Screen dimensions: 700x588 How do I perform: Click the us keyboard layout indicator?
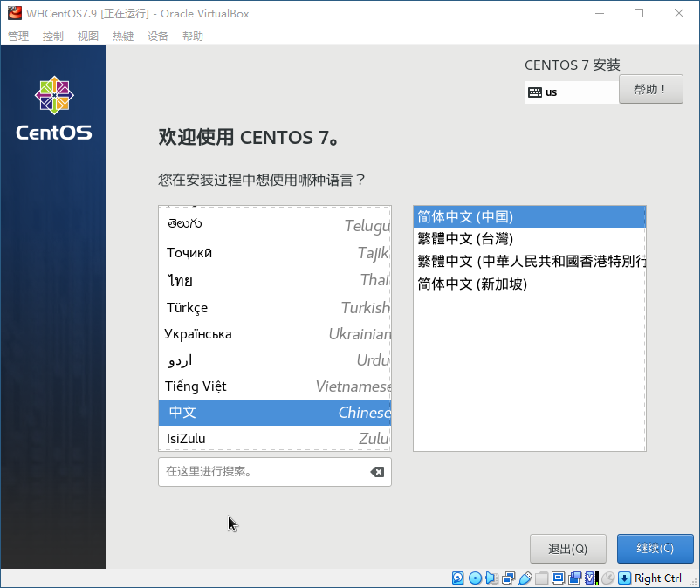[x=572, y=92]
